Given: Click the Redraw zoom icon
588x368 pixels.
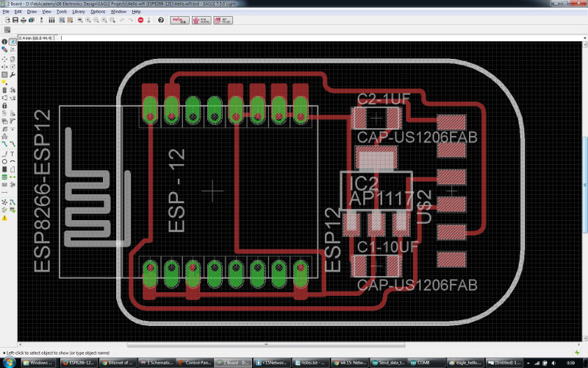Looking at the screenshot, I should (x=104, y=20).
